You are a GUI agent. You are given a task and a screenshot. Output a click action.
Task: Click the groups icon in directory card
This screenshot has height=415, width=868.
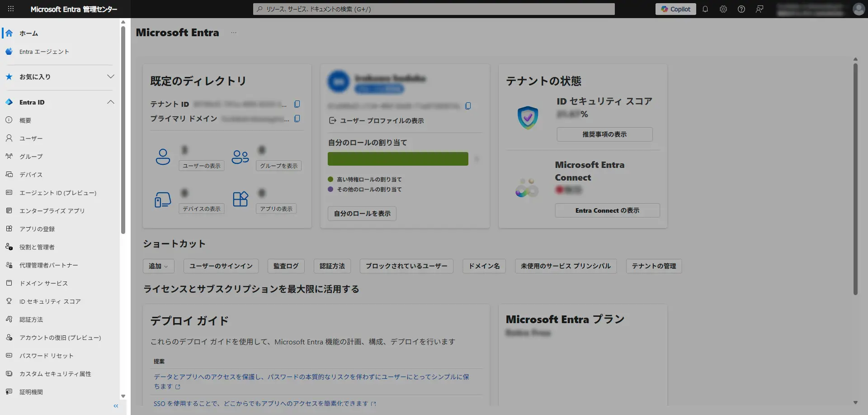[x=240, y=157]
